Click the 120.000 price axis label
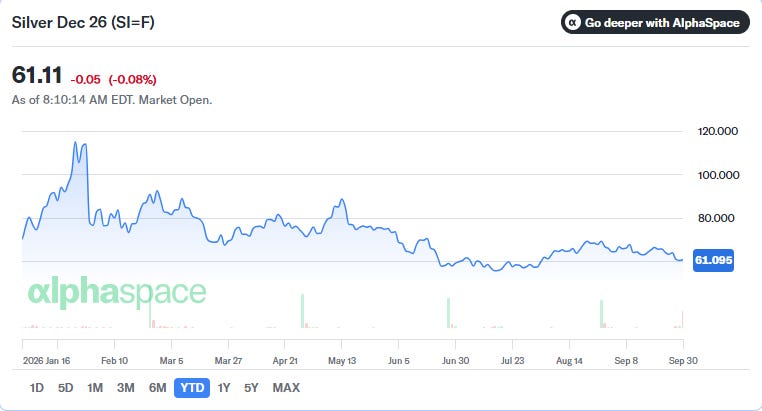762x411 pixels. click(718, 131)
